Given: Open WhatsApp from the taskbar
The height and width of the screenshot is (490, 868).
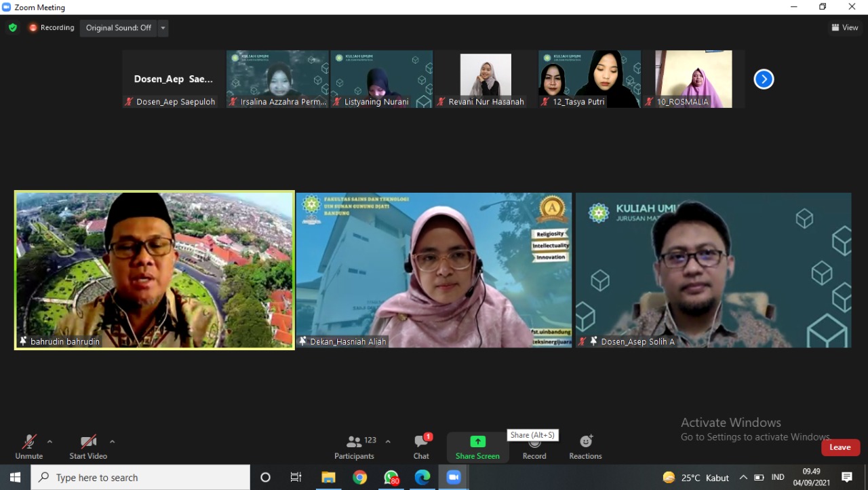Looking at the screenshot, I should pyautogui.click(x=391, y=477).
